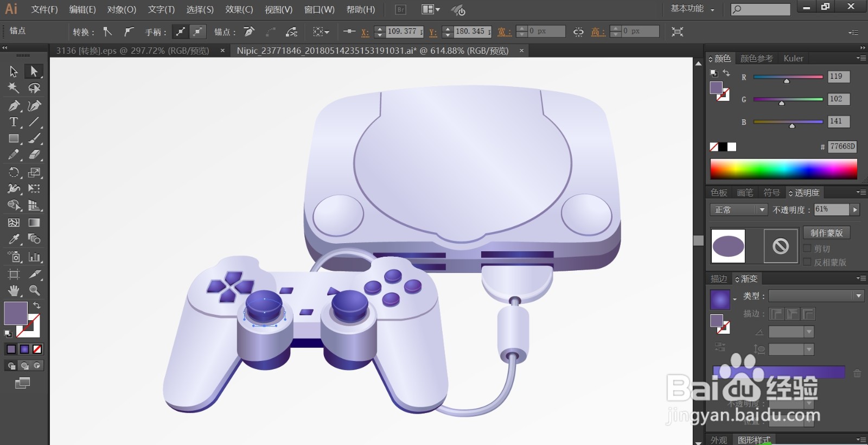
Task: Open the 对象(O) menu
Action: 122,9
